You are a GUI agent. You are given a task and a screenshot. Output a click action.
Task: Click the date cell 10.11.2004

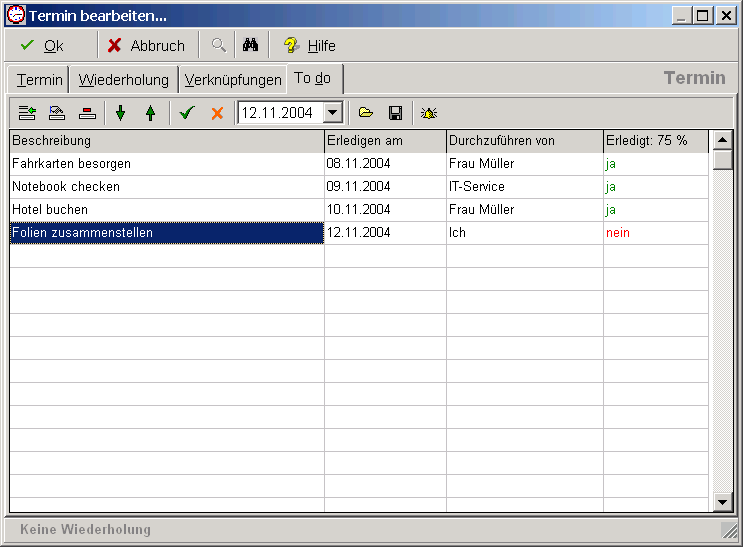[x=385, y=210]
